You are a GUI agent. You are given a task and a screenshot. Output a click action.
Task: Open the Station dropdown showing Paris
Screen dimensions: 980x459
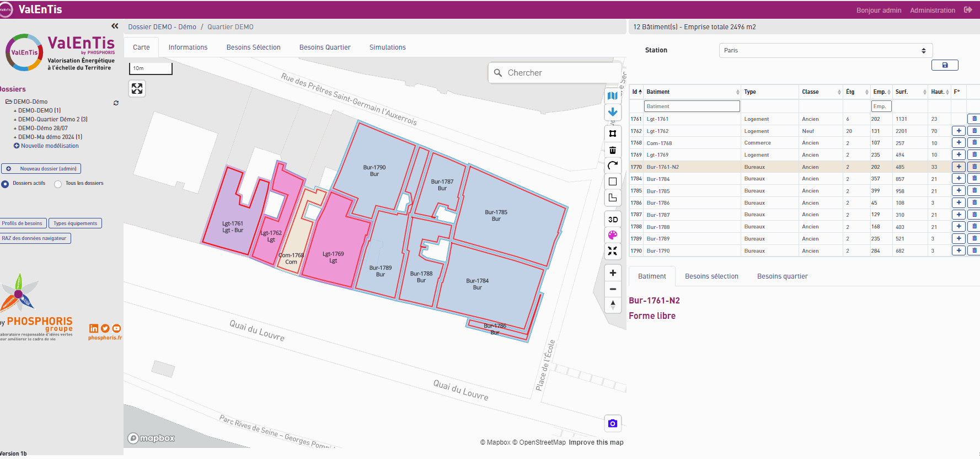(x=825, y=50)
